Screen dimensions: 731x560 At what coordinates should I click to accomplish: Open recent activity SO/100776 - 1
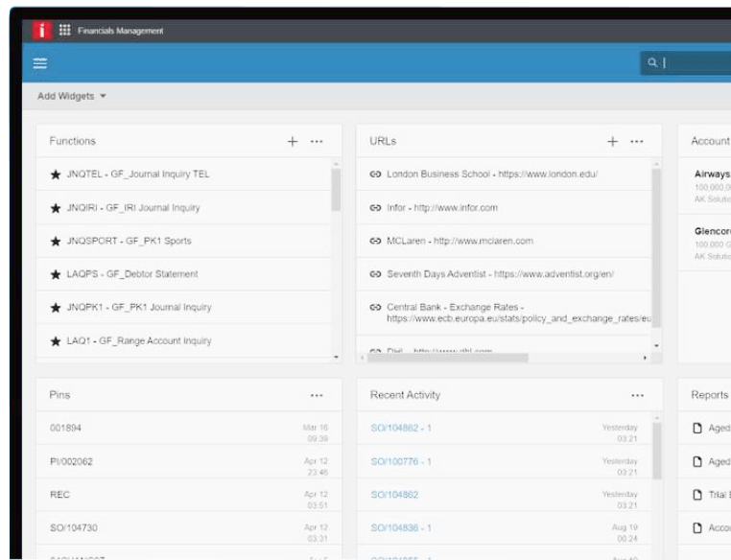pyautogui.click(x=401, y=461)
